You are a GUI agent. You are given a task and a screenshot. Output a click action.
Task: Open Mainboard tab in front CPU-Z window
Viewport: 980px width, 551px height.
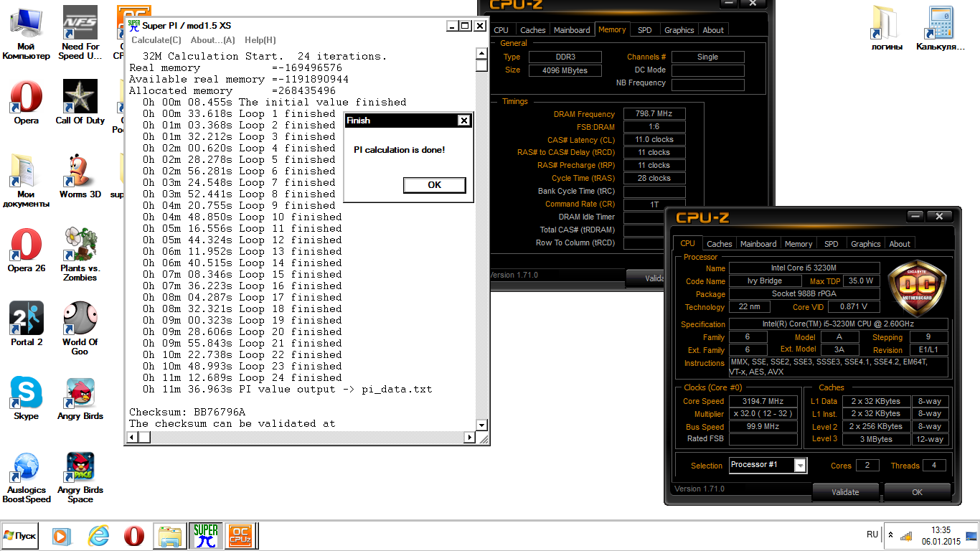(x=758, y=244)
